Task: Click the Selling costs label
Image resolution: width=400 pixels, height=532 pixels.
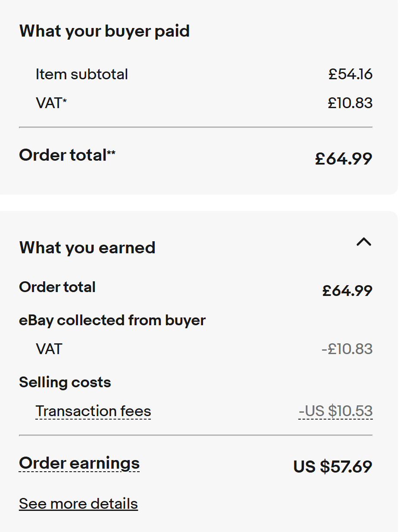Action: (65, 382)
